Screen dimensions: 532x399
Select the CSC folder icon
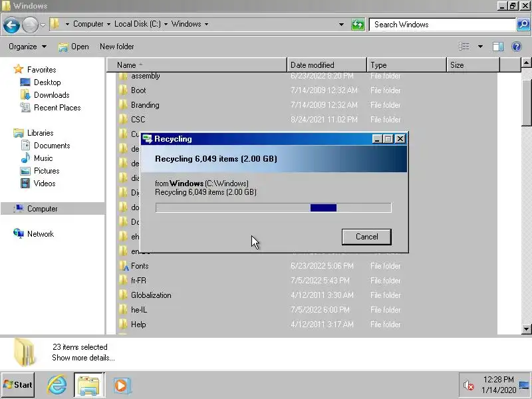[x=124, y=120]
